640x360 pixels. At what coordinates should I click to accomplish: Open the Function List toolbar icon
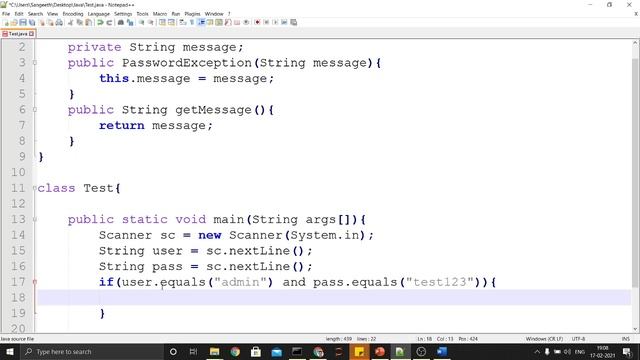pyautogui.click(x=228, y=22)
